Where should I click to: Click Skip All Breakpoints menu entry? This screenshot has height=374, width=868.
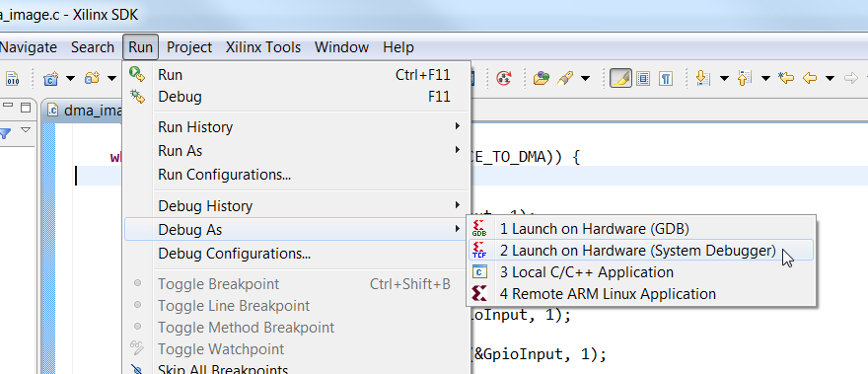tap(297, 368)
